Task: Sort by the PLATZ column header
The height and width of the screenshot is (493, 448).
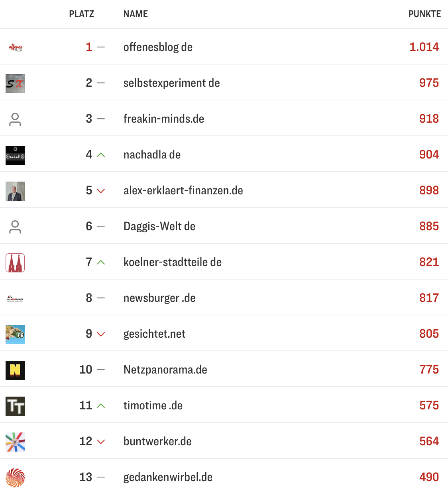Action: click(81, 14)
